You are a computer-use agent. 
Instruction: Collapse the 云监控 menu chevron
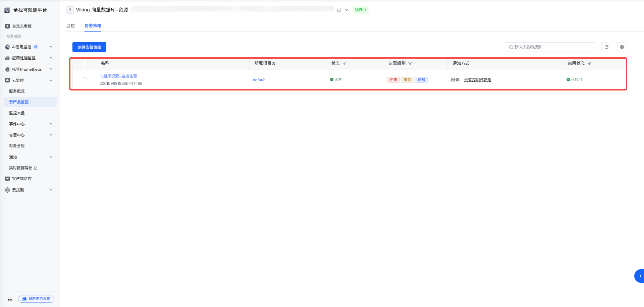point(51,80)
